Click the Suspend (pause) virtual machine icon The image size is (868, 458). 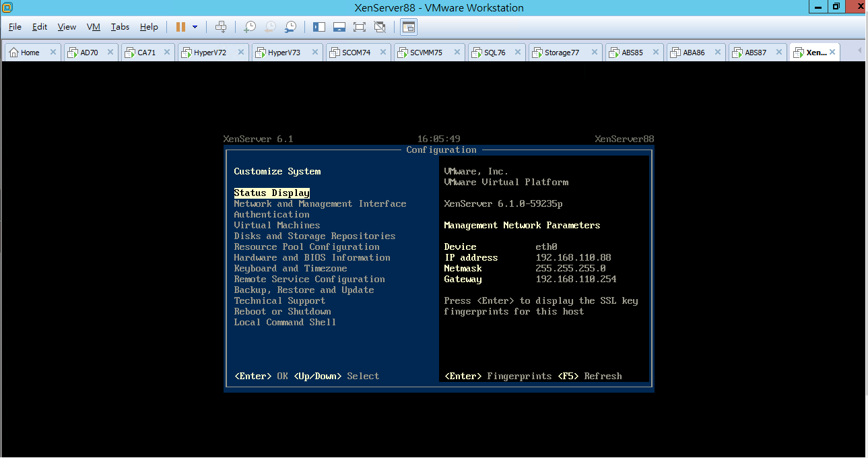click(x=180, y=27)
